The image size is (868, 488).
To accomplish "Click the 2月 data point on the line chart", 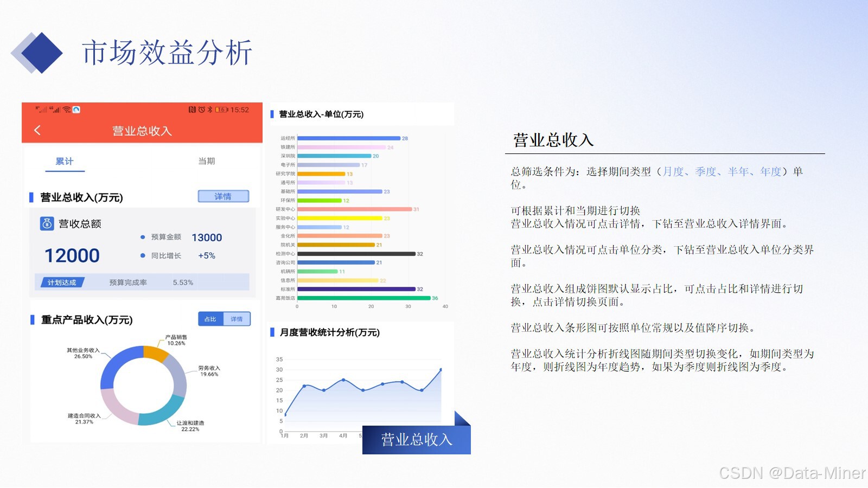I will point(304,386).
